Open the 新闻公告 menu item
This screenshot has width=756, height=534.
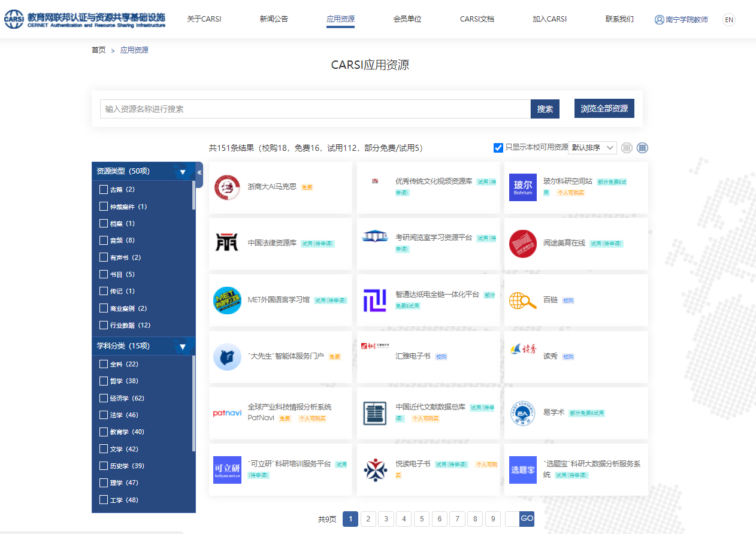tap(274, 19)
